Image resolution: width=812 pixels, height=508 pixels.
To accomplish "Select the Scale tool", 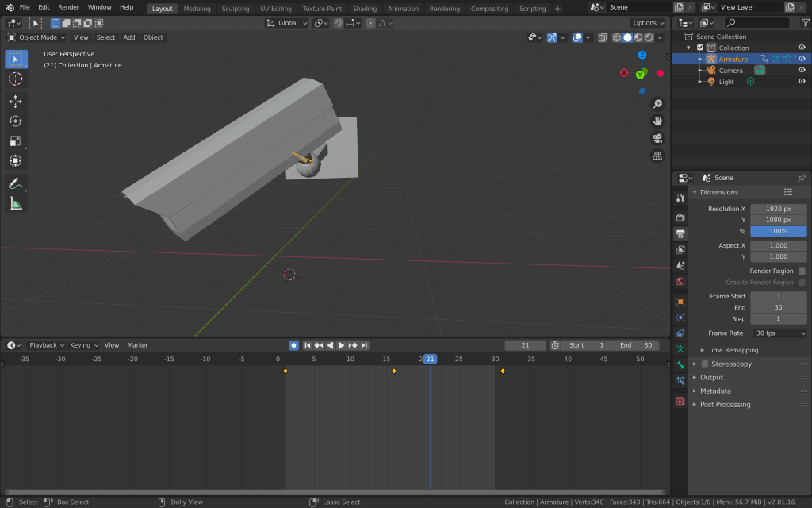I will point(15,140).
